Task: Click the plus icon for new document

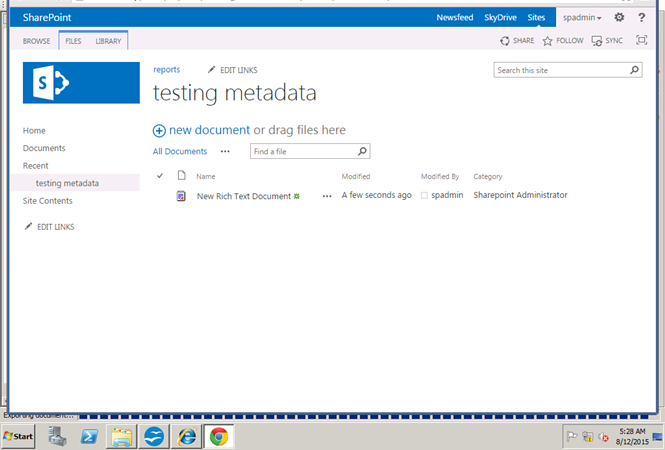Action: [159, 131]
